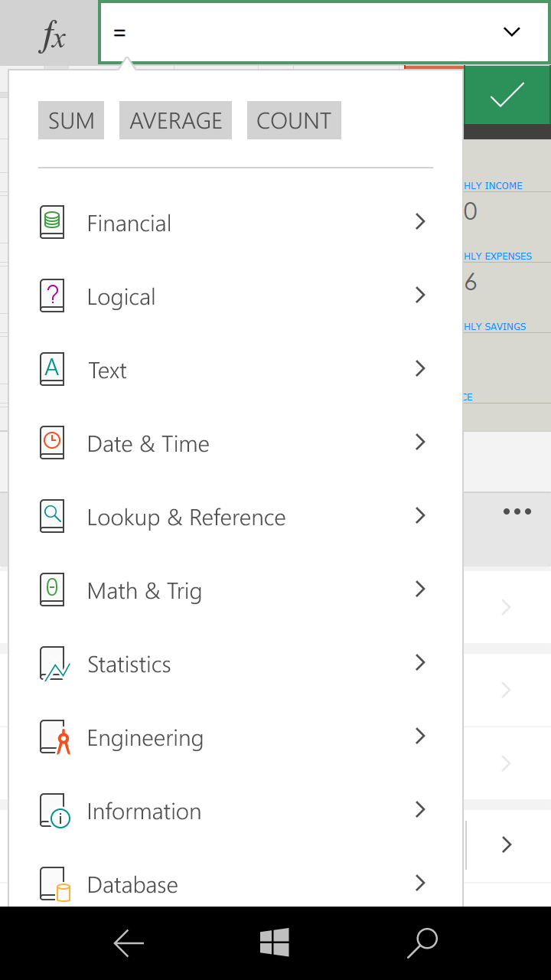Image resolution: width=551 pixels, height=980 pixels.
Task: Open the Statistics functions category
Action: point(129,665)
